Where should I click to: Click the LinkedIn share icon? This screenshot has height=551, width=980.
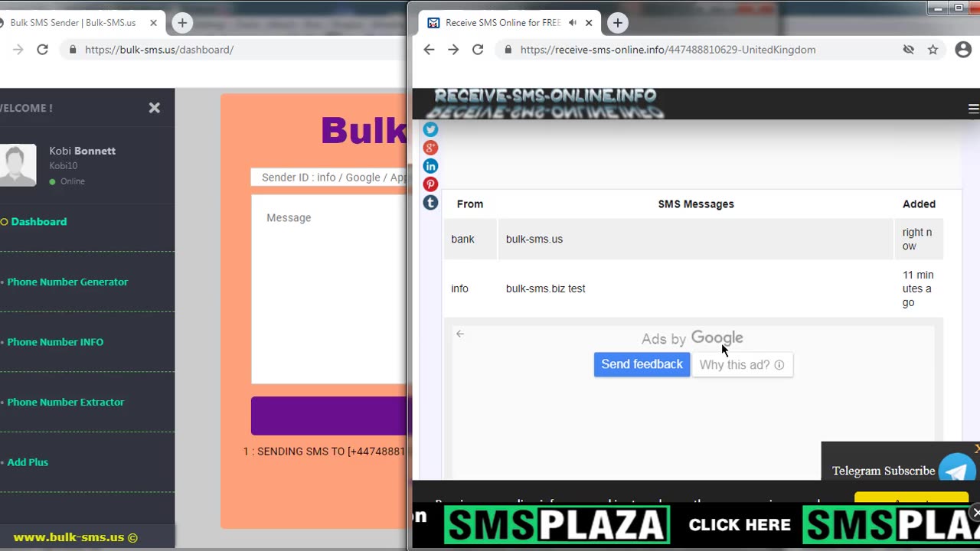(x=430, y=166)
